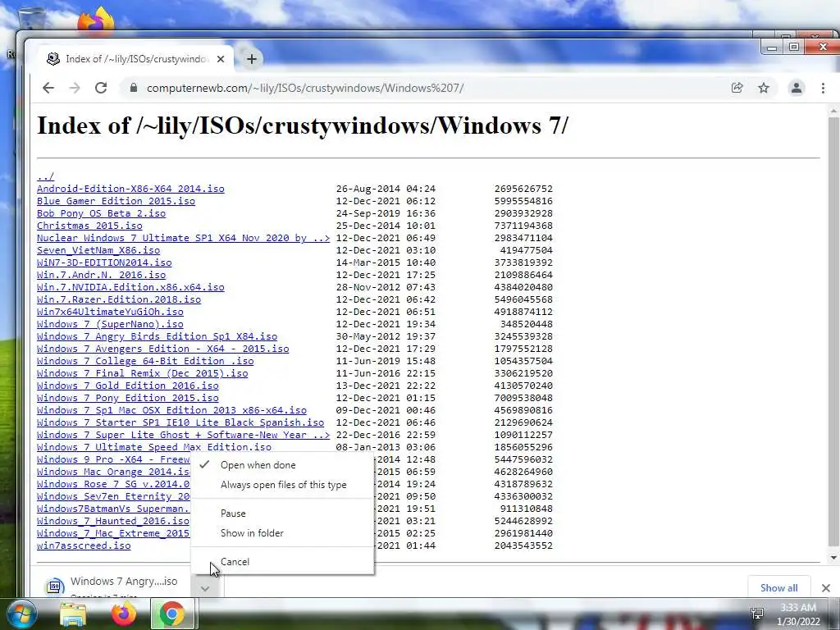This screenshot has width=840, height=630.
Task: Open the Windows Mac Orange 2014 link
Action: coord(113,472)
